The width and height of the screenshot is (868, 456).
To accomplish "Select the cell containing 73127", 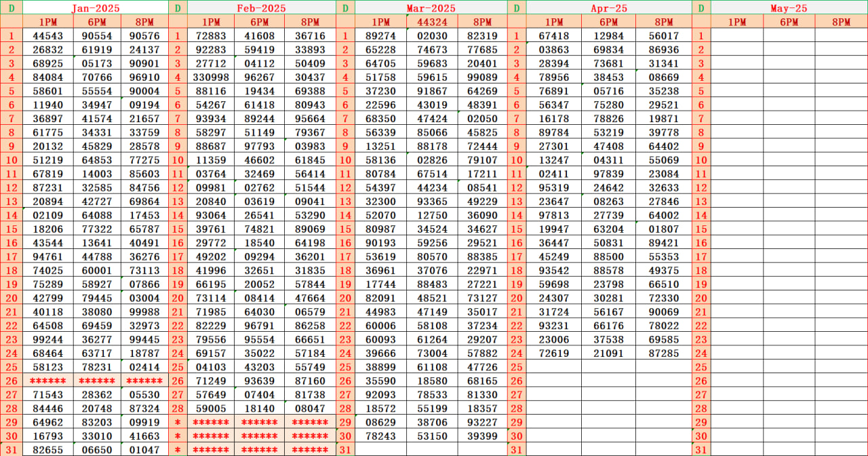I will [482, 298].
